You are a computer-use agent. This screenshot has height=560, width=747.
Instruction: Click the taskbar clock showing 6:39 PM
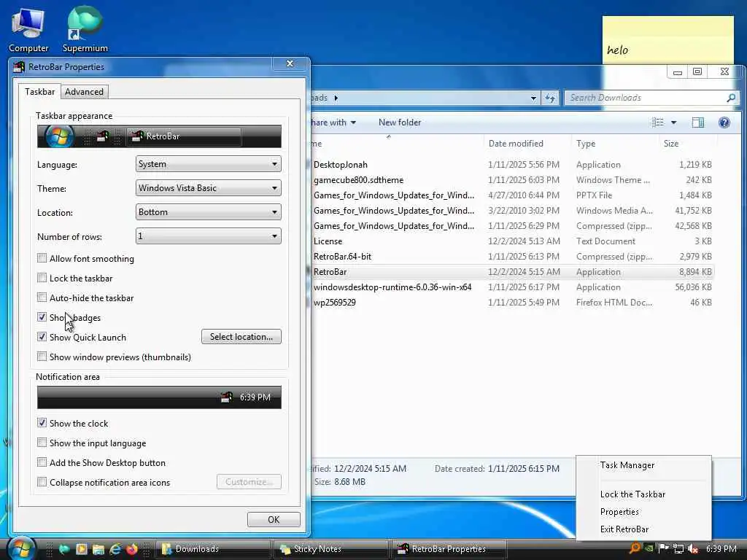(721, 549)
